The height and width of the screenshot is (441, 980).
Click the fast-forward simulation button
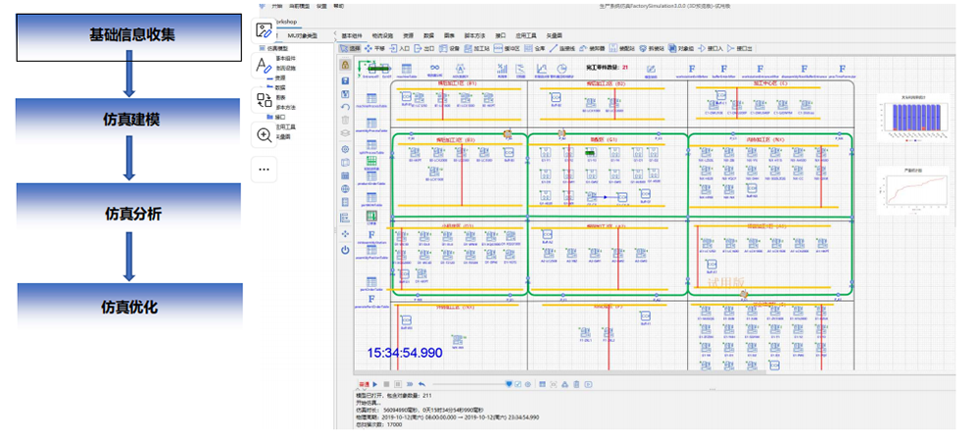[410, 384]
